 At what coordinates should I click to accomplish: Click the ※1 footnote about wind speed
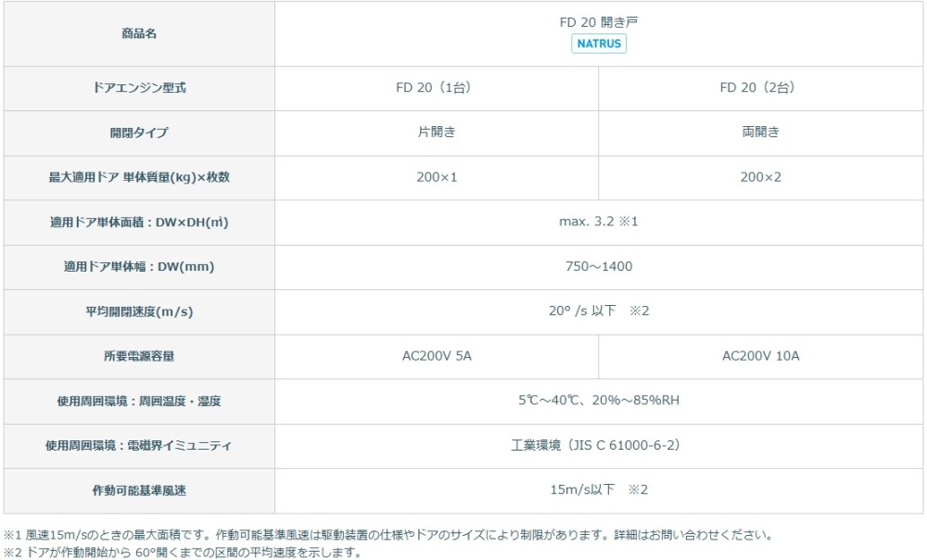point(387,535)
